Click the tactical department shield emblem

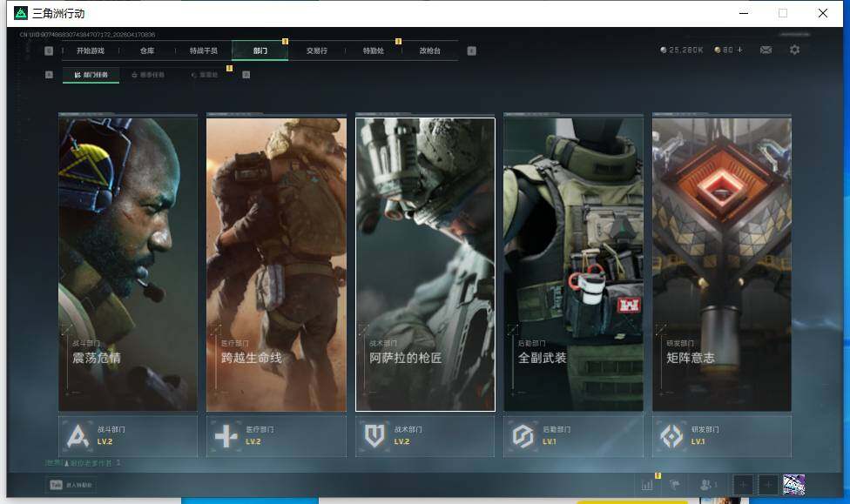(x=374, y=436)
